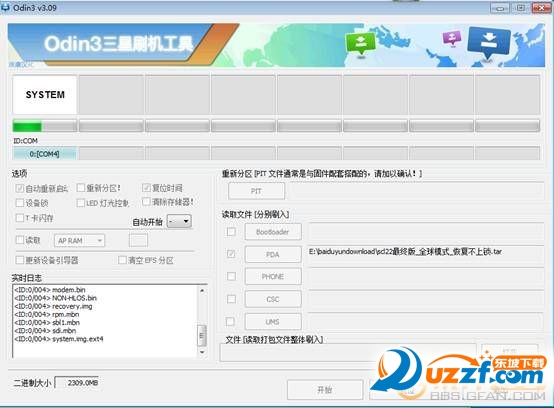Click the log scrollbar down arrow
554x408 pixels.
[x=202, y=351]
